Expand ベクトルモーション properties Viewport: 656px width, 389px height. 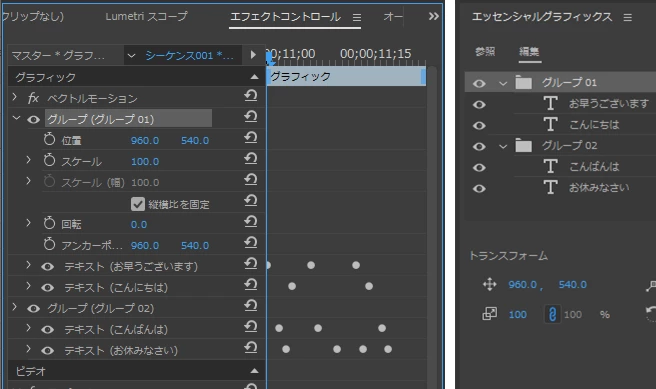[15, 97]
